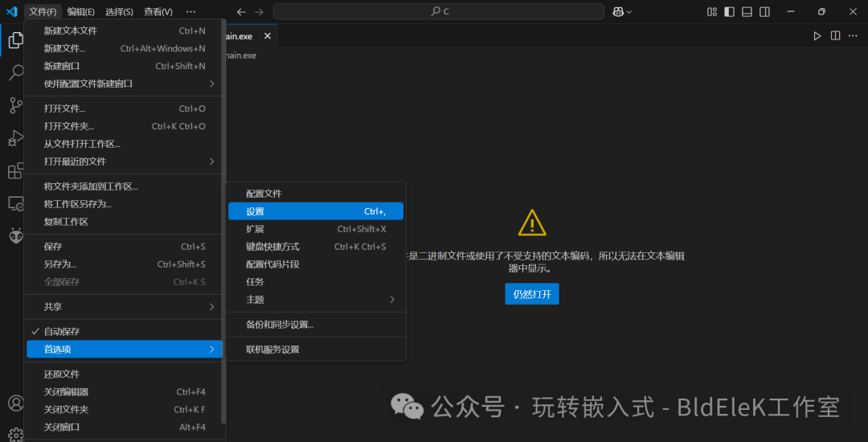Click the File menu vertical scrollbar
Viewport: 868px width, 442px height.
point(224,221)
